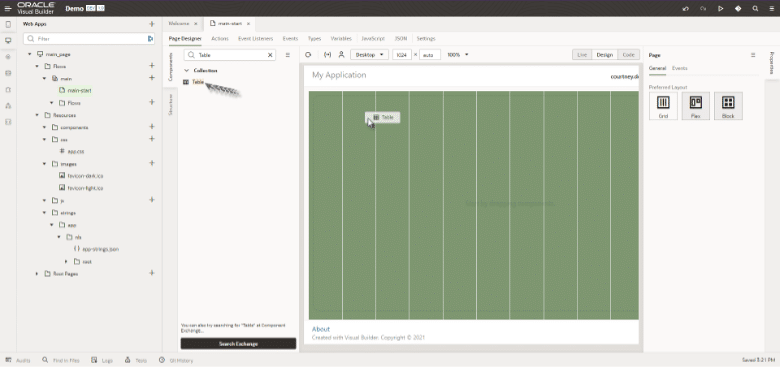This screenshot has width=780, height=368.
Task: Add a new web app with plus icon
Action: pos(152,24)
